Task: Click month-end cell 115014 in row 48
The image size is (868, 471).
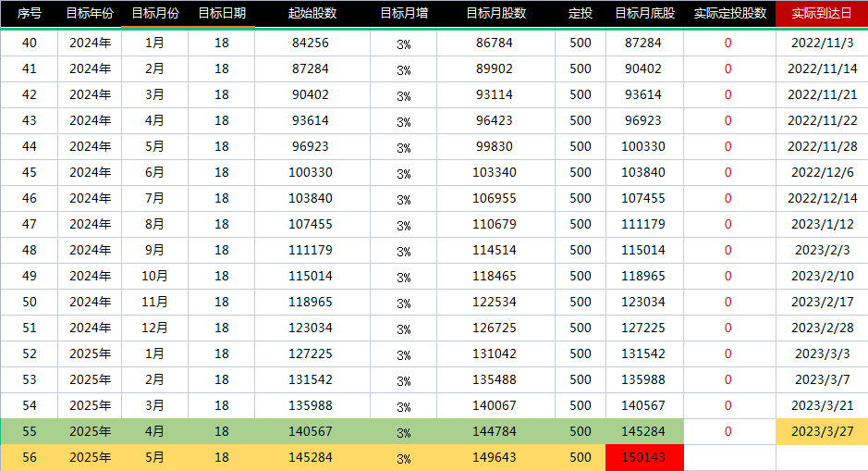Action: pos(644,250)
